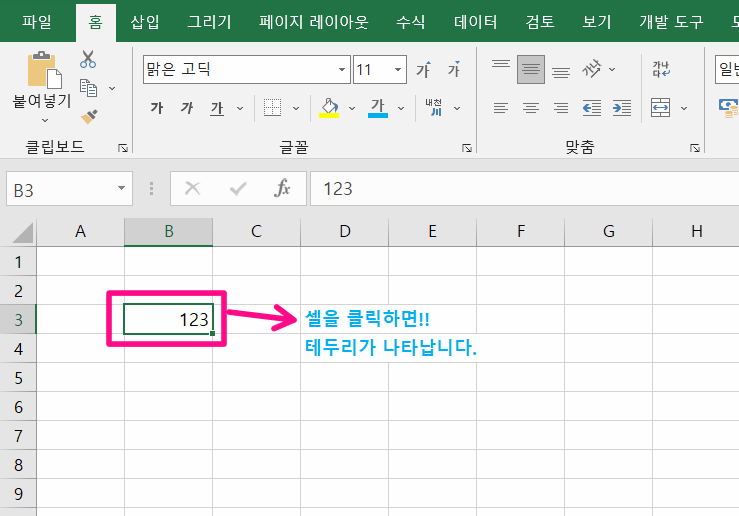The height and width of the screenshot is (516, 739).
Task: Toggle wrap text icon
Action: 661,69
